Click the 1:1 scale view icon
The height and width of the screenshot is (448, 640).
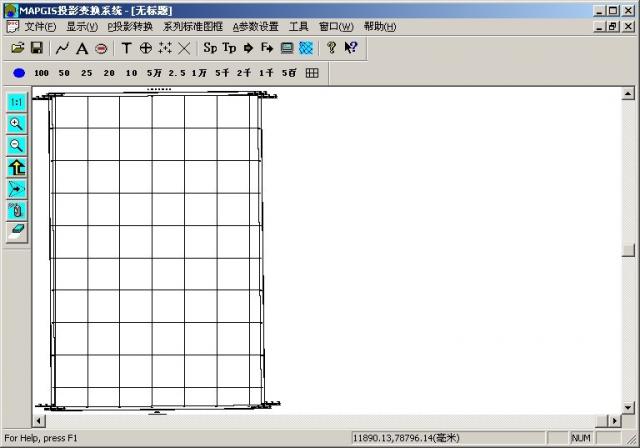click(16, 102)
